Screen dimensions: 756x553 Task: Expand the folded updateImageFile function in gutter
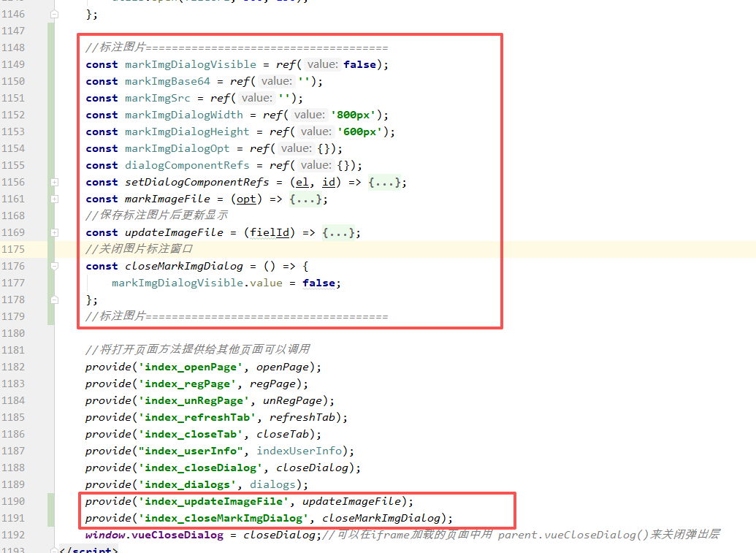tap(55, 232)
